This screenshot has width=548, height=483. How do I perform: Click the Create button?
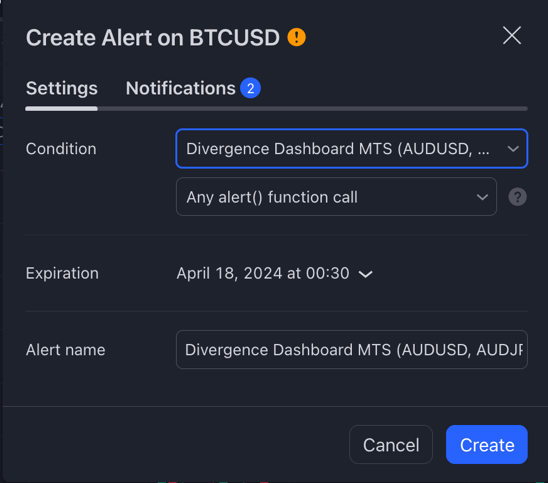coord(486,445)
